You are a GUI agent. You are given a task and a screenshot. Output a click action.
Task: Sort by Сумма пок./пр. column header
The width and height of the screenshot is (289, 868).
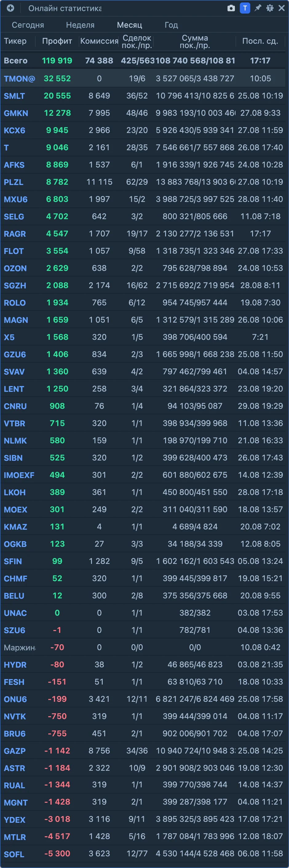195,42
